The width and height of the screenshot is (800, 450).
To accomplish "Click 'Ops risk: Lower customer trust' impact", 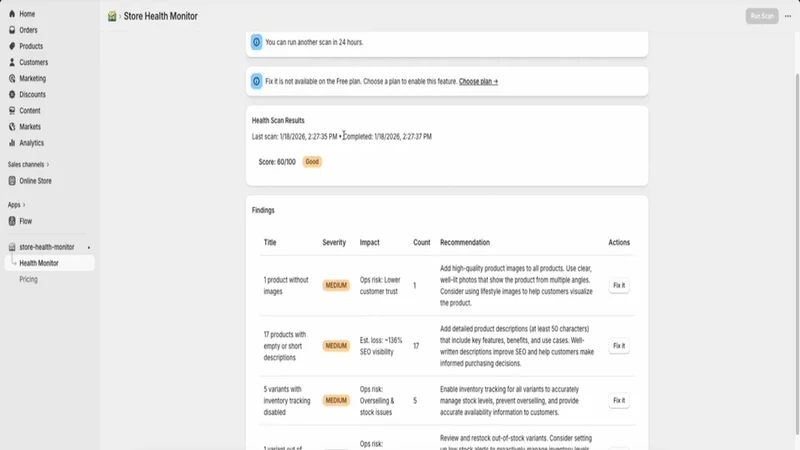I will point(380,286).
